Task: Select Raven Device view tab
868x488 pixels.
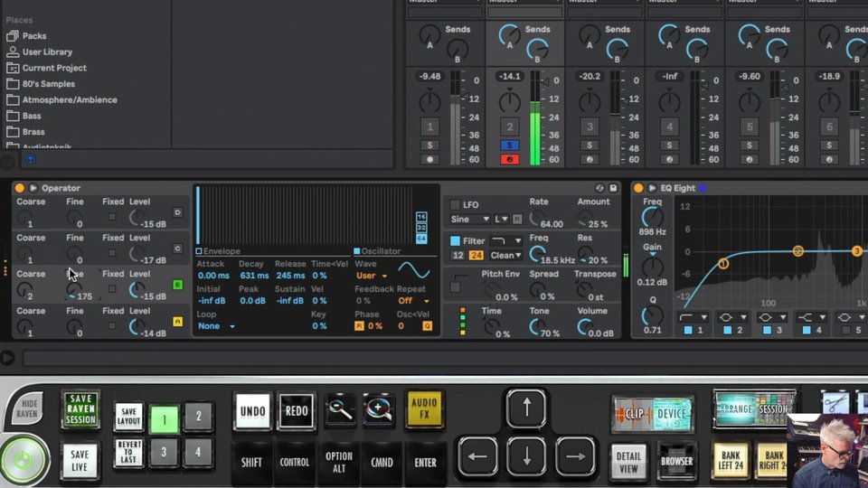Action: [673, 414]
